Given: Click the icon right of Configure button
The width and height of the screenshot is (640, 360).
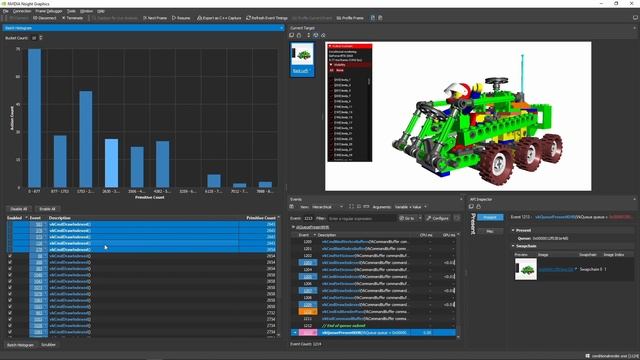Looking at the screenshot, I should coord(457,218).
